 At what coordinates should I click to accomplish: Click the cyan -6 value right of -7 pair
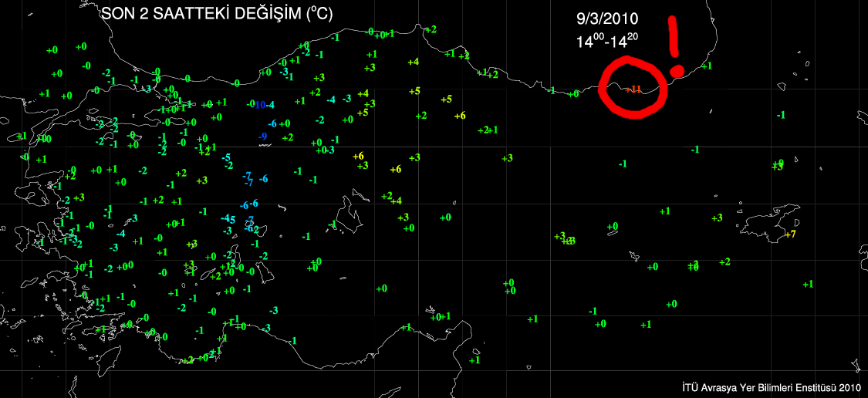pyautogui.click(x=264, y=179)
